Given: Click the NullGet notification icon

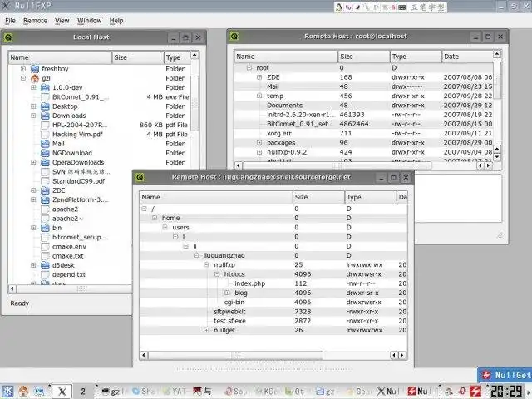Looking at the screenshot, I should pos(486,375).
